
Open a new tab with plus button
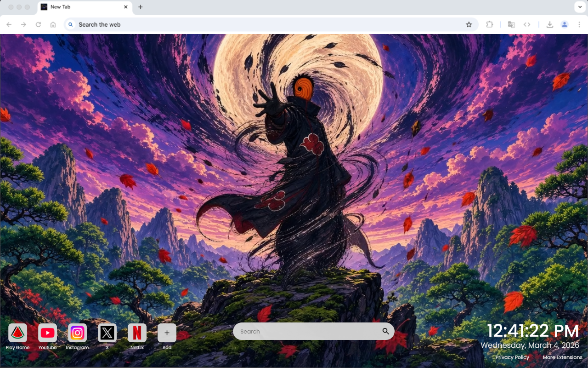tap(140, 7)
